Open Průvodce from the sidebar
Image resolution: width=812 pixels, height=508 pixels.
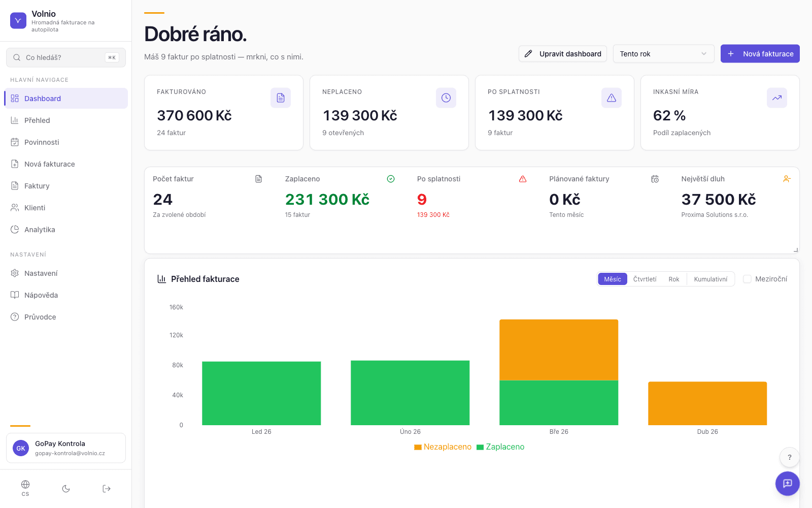click(x=66, y=317)
